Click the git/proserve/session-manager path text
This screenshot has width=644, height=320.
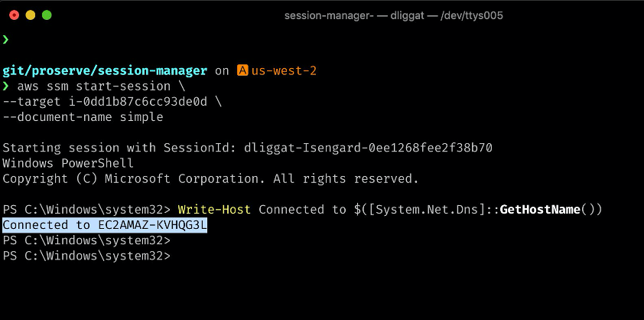click(x=105, y=70)
